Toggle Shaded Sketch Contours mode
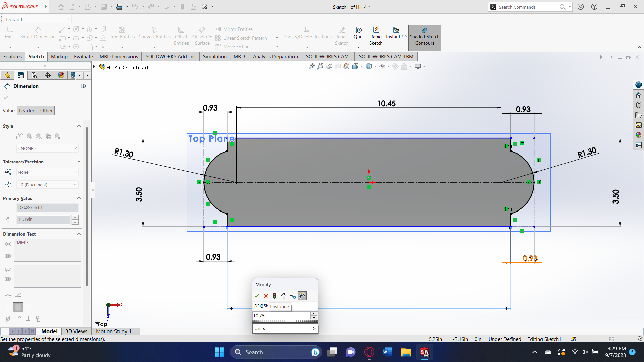This screenshot has height=362, width=644. click(425, 37)
